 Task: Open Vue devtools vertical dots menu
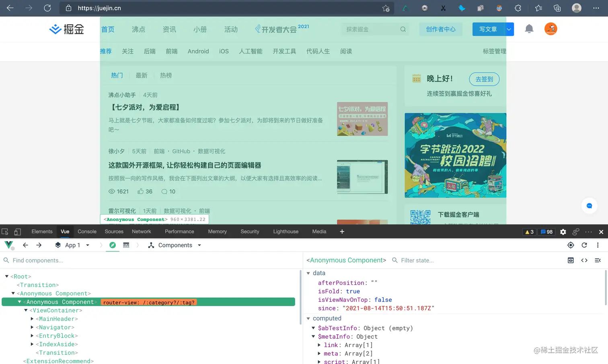(x=598, y=245)
